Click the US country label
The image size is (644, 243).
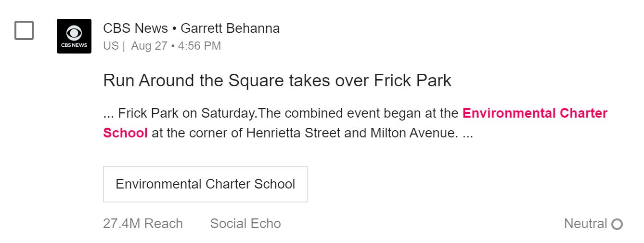111,46
